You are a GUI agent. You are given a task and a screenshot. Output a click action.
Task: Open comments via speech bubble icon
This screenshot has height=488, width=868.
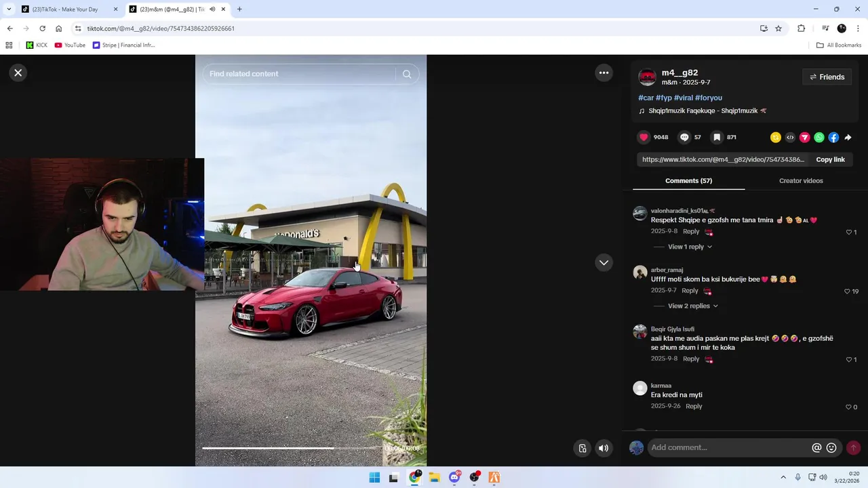pos(684,137)
